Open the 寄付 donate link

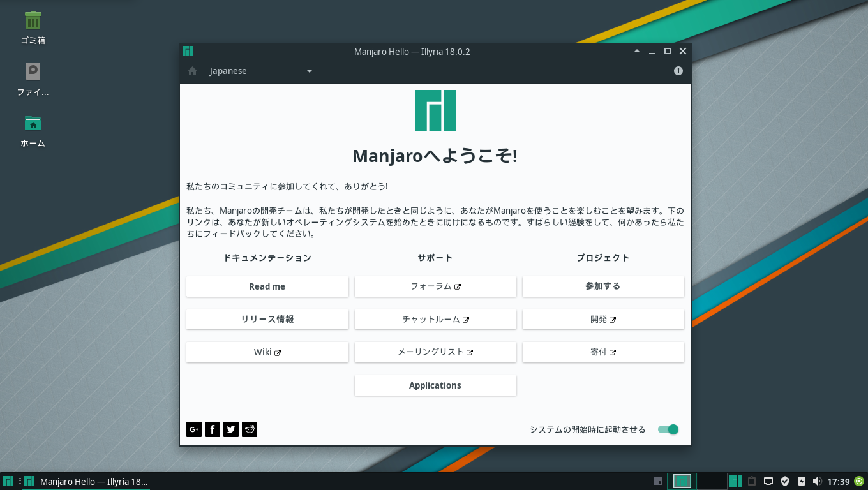[603, 352]
